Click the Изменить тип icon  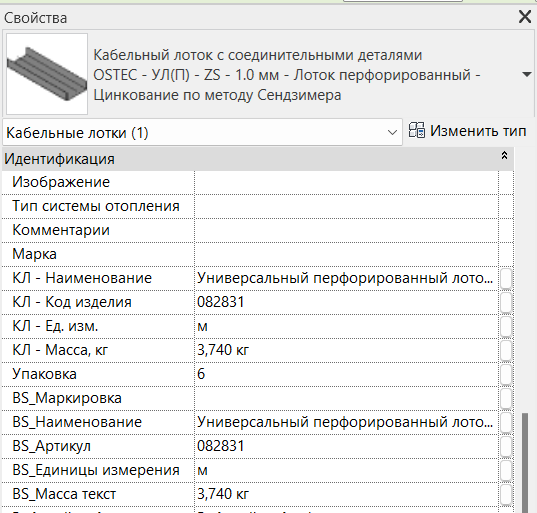[416, 130]
